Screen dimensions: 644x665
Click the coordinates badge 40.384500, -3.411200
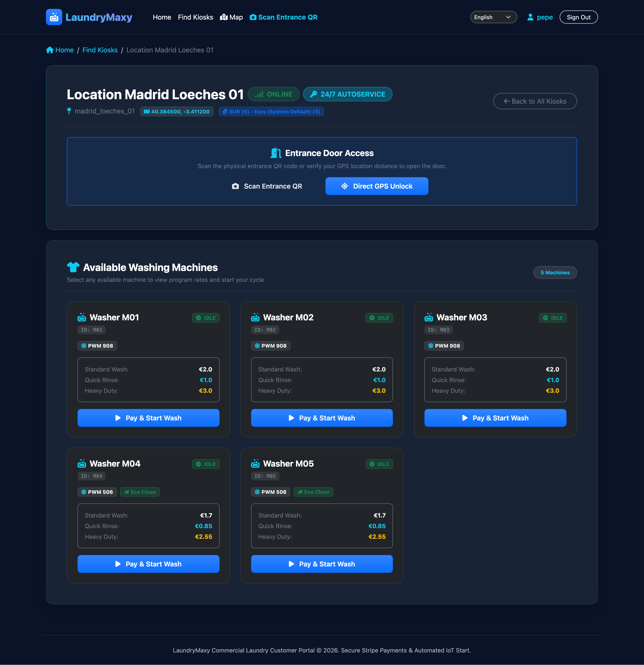(177, 112)
